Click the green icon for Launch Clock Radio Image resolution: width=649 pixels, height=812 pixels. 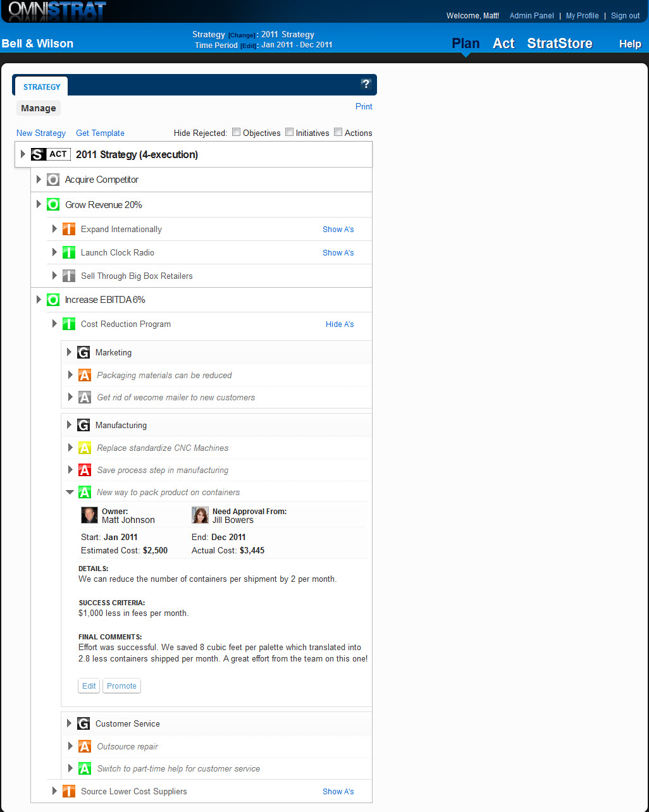[x=69, y=252]
